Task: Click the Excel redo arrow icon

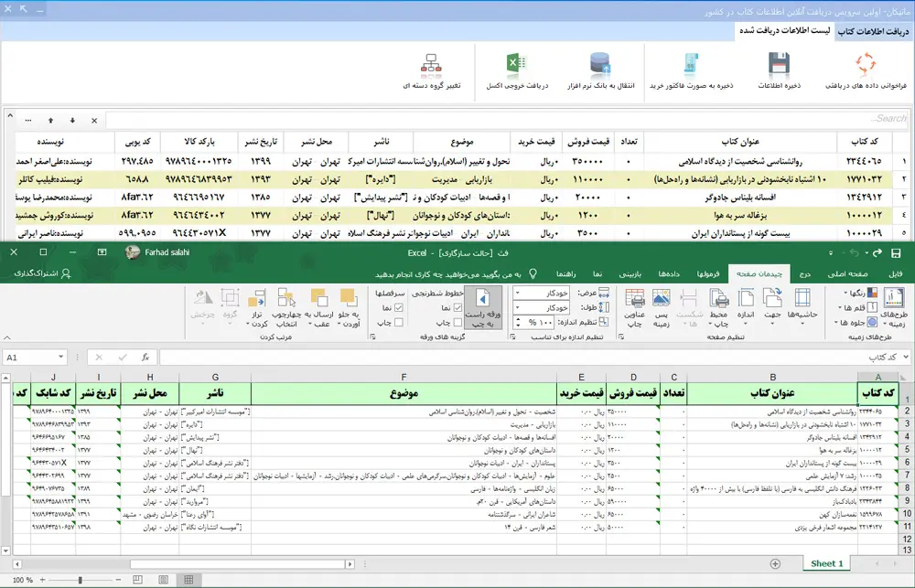Action: [877, 253]
